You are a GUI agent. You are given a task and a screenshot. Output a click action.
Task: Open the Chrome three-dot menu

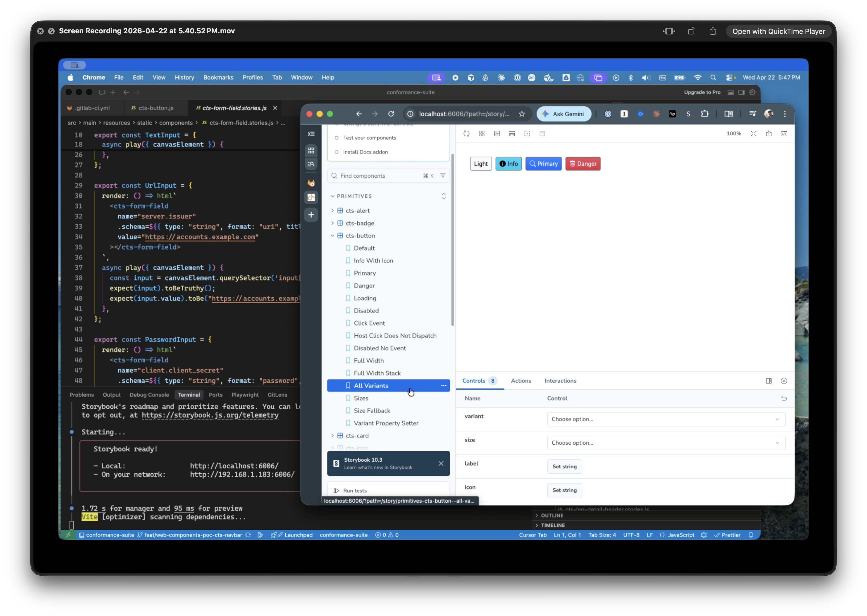point(785,114)
